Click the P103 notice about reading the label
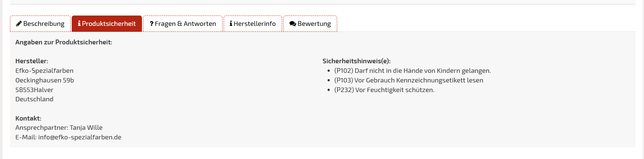Screen dimensions: 644x159 (x=409, y=80)
